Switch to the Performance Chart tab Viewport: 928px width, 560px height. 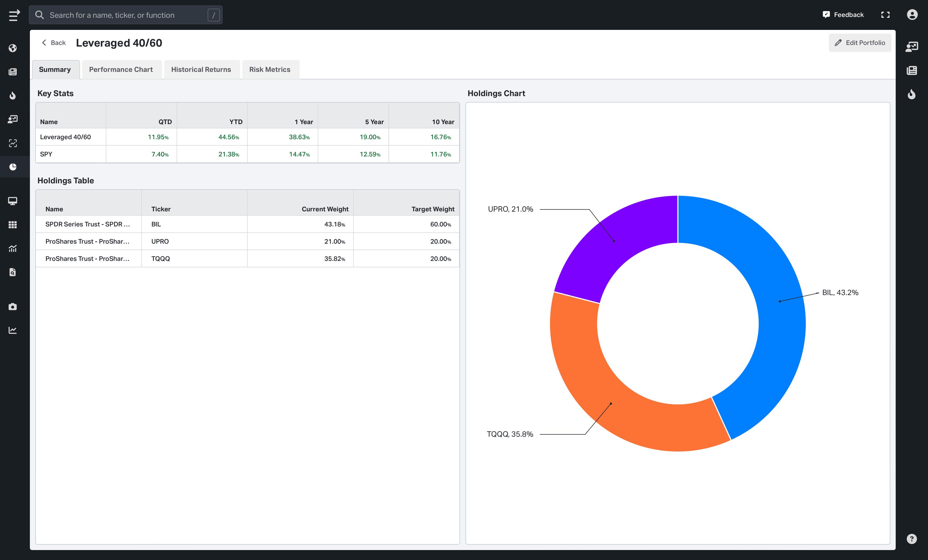[122, 70]
